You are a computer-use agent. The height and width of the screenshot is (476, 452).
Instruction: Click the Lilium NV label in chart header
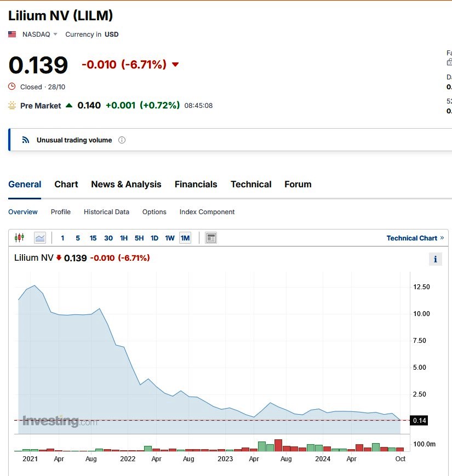click(x=34, y=258)
